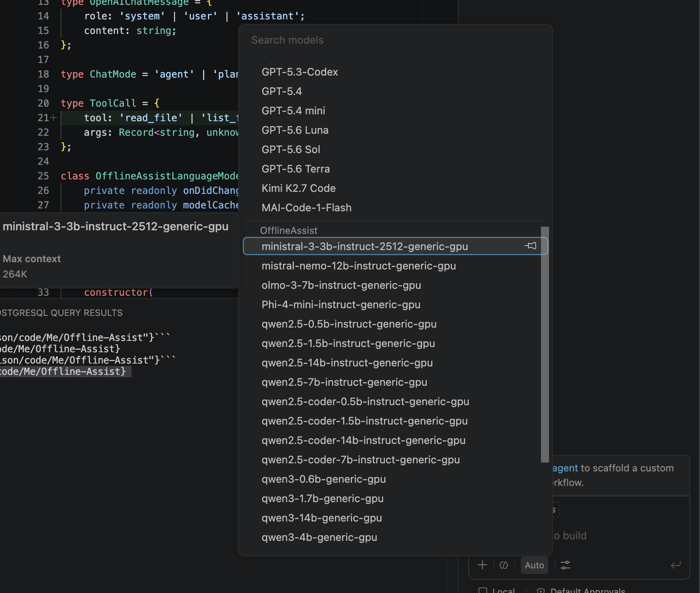Image resolution: width=700 pixels, height=593 pixels.
Task: Follow the blue 'agent' link
Action: (x=565, y=468)
